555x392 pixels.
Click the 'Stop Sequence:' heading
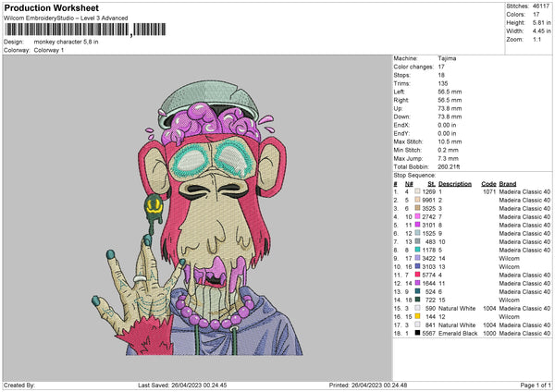413,174
